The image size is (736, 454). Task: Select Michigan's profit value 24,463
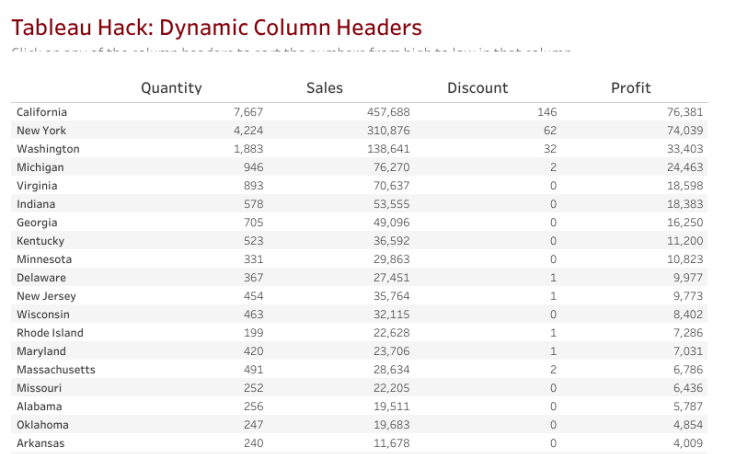[x=685, y=167]
